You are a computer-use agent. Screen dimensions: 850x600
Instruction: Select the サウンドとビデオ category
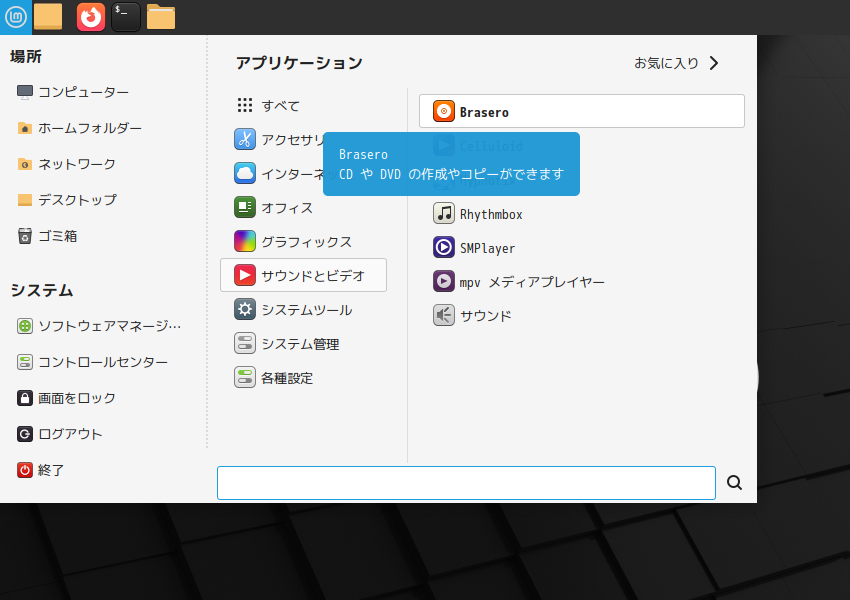(303, 275)
